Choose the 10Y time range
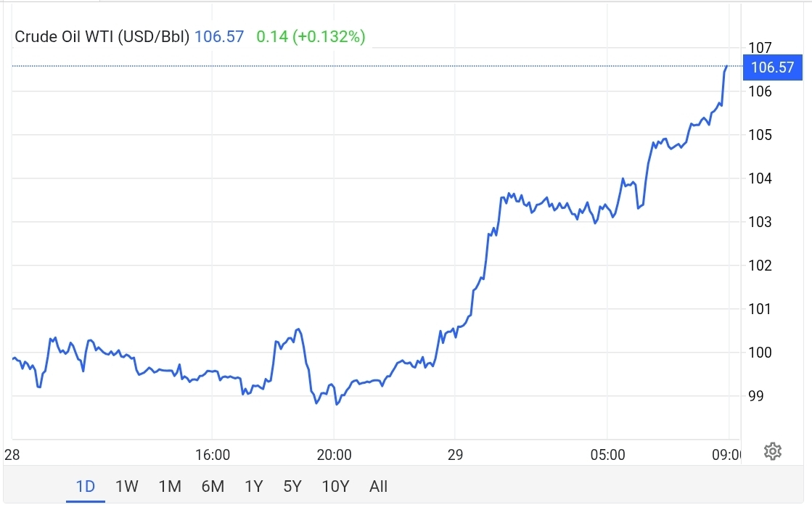This screenshot has height=510, width=812. pyautogui.click(x=335, y=486)
